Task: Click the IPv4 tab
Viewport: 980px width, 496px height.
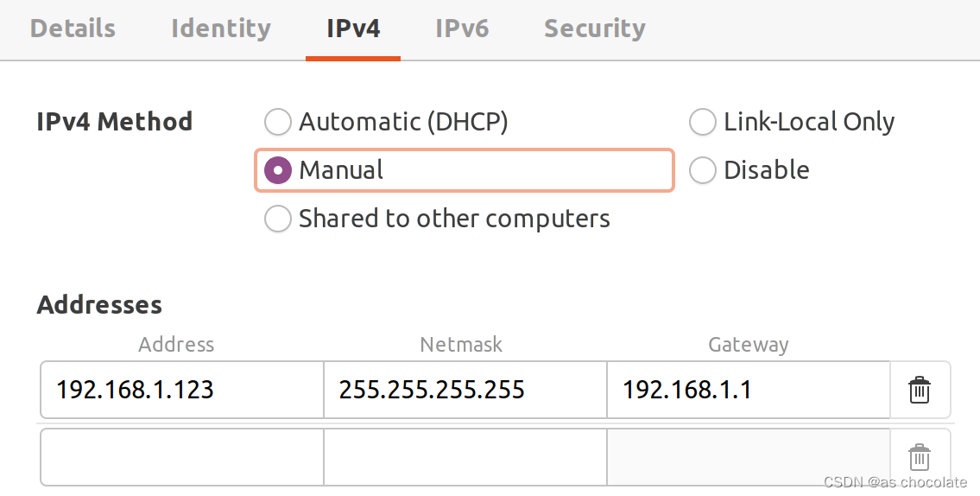Action: (x=353, y=29)
